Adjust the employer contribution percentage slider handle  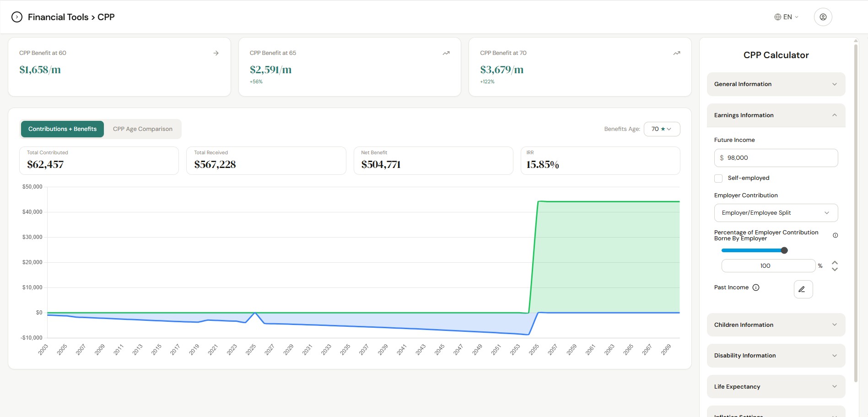point(784,250)
